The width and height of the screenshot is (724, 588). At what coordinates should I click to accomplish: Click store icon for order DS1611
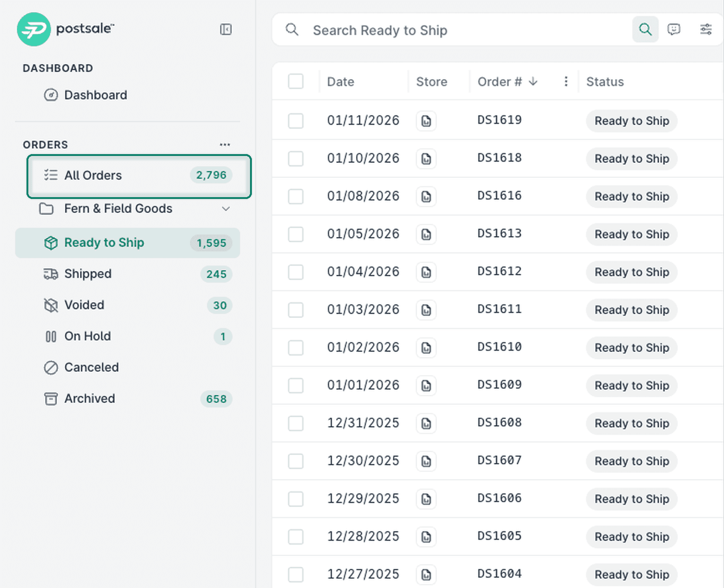click(x=426, y=310)
